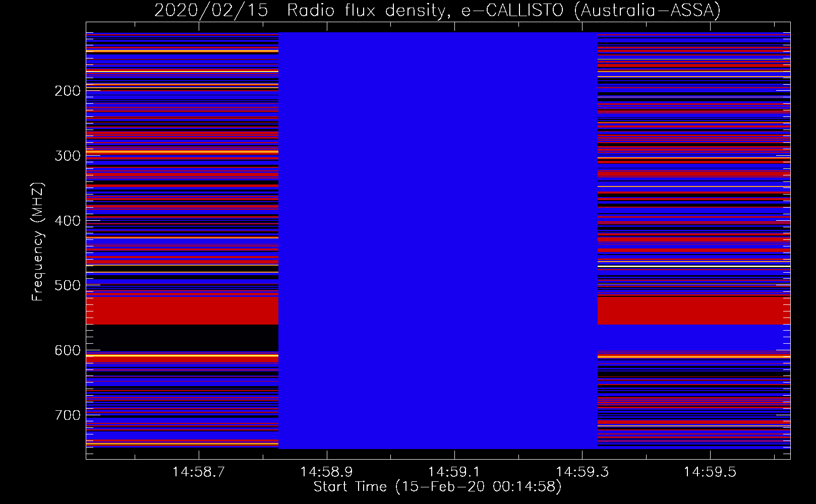Click the 400 frequency tick label
Viewport: 816px width, 504px height.
tap(68, 221)
